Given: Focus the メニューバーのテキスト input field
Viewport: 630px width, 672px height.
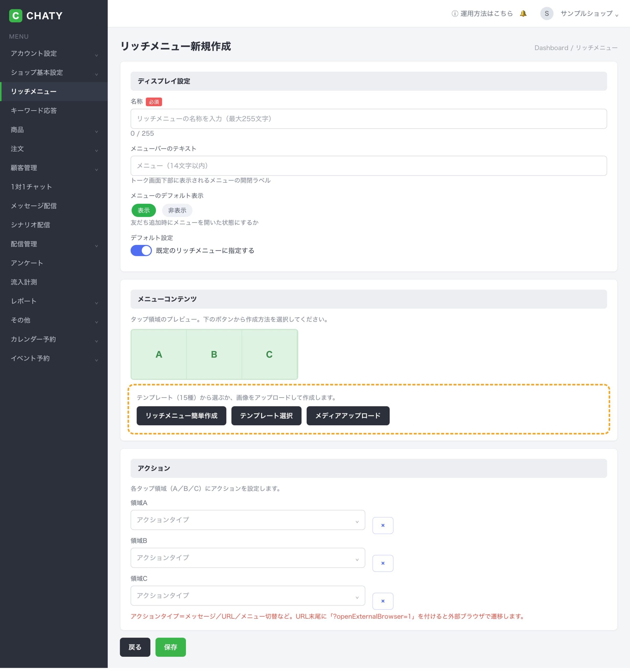Looking at the screenshot, I should click(x=369, y=166).
